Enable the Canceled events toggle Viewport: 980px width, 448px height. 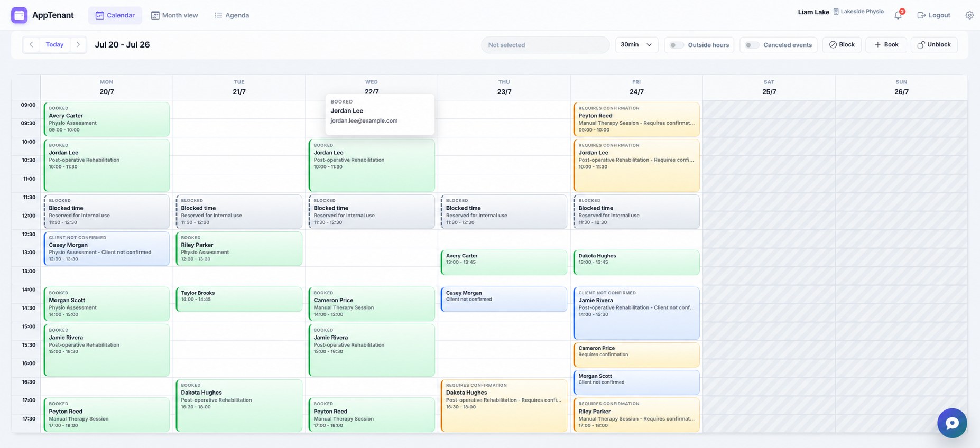coord(752,45)
